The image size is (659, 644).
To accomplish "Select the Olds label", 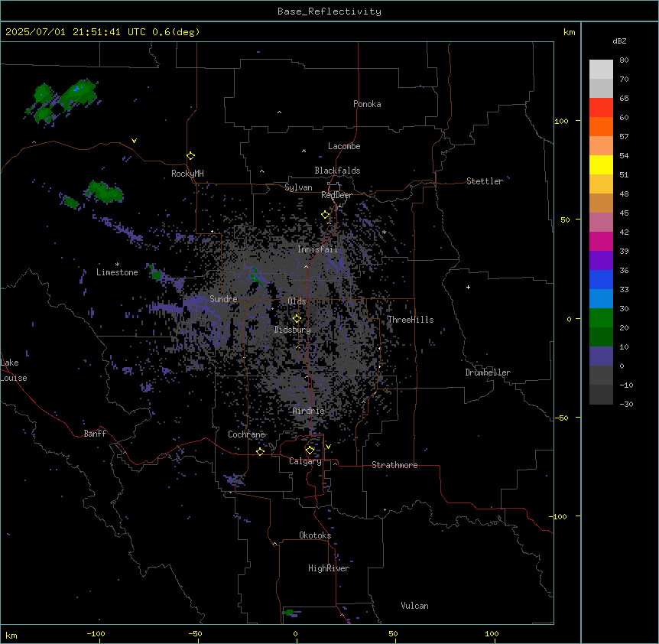I will (297, 301).
